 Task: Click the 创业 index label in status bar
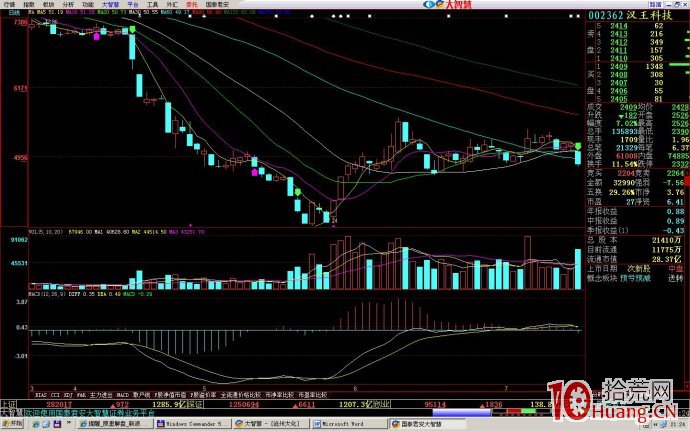pos(383,404)
